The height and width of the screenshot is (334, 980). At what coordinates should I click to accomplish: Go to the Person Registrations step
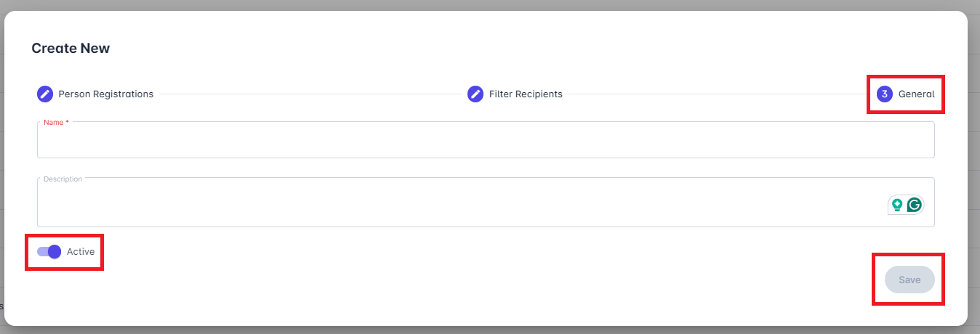click(105, 94)
